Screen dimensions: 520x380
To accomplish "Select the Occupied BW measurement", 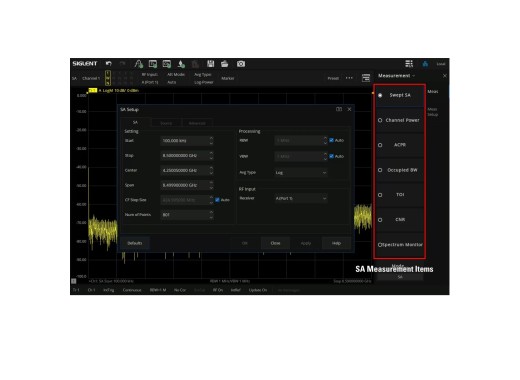I will [400, 170].
